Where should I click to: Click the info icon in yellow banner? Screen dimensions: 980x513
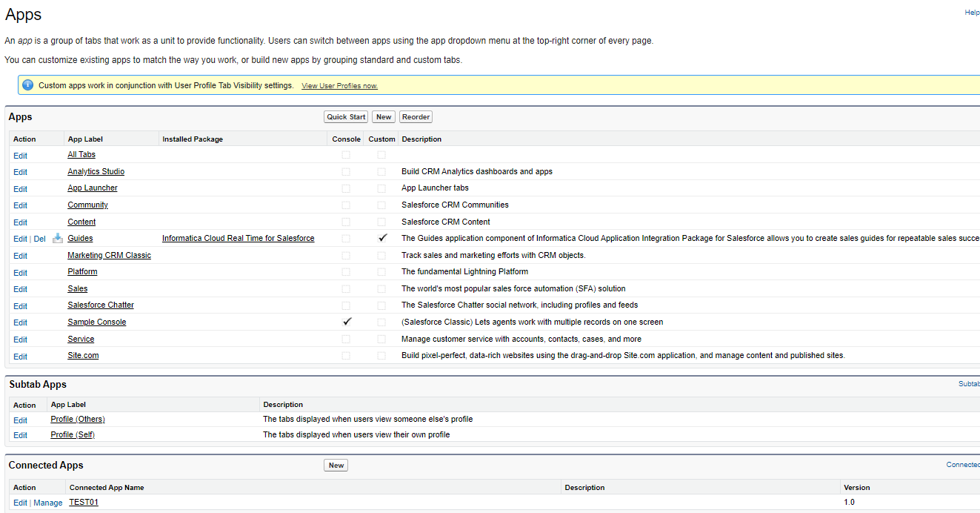[x=28, y=85]
